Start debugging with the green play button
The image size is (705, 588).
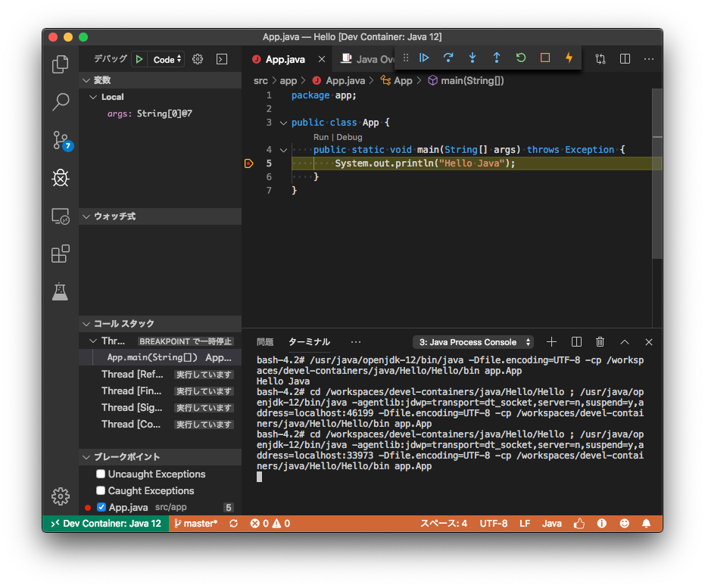139,59
